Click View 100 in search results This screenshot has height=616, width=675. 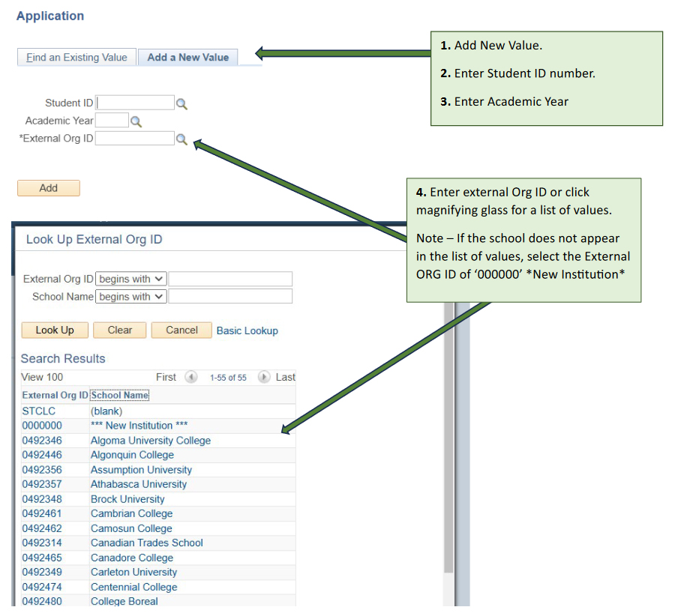42,377
